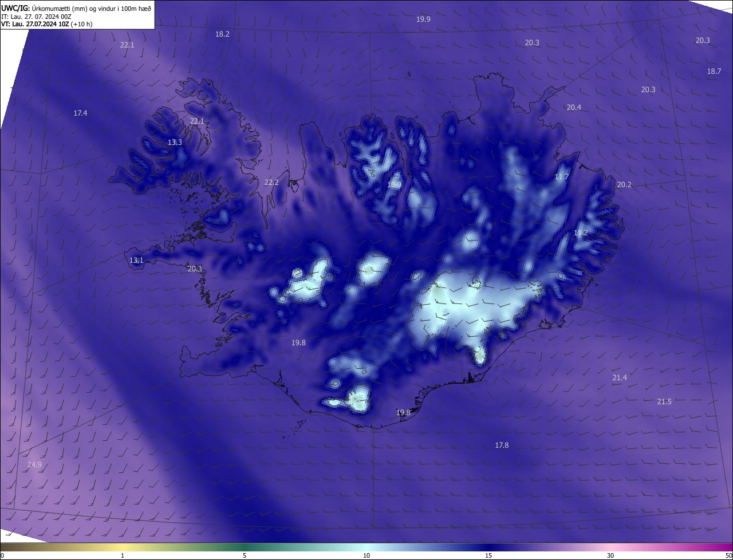Click the 13.3 value label
733x560 pixels.
tap(175, 143)
